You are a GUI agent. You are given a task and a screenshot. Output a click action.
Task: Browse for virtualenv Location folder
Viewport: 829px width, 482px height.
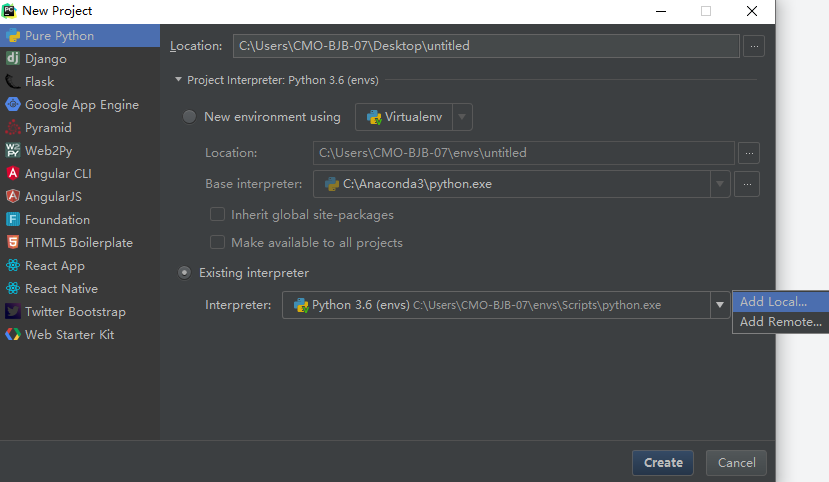click(x=749, y=153)
